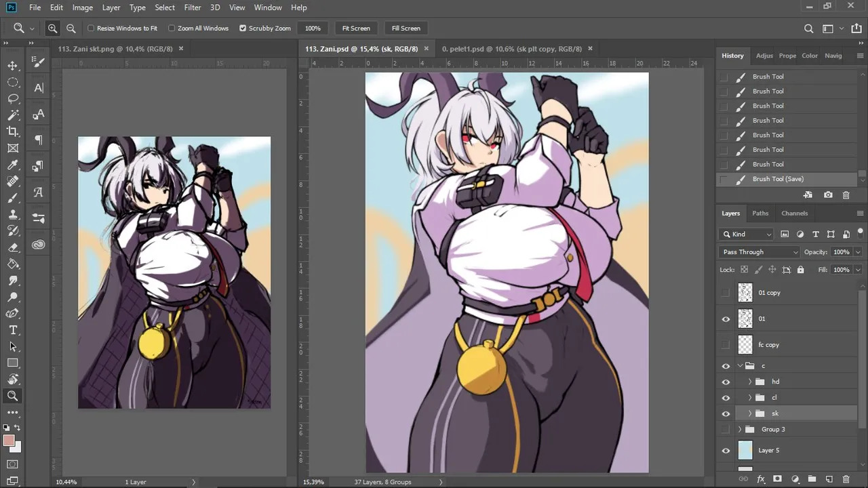
Task: Select the Eraser tool
Action: (x=12, y=247)
